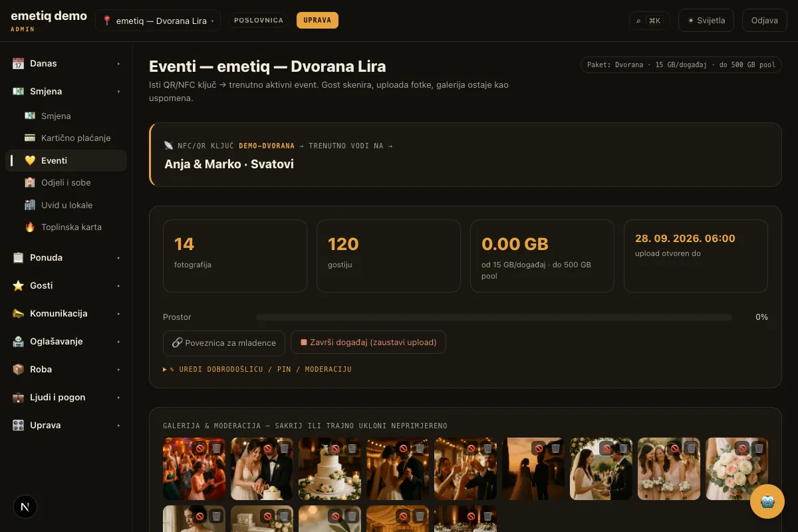Screen dimensions: 798x532
Task: Open Odjeli i sobe section
Action: tap(66, 182)
